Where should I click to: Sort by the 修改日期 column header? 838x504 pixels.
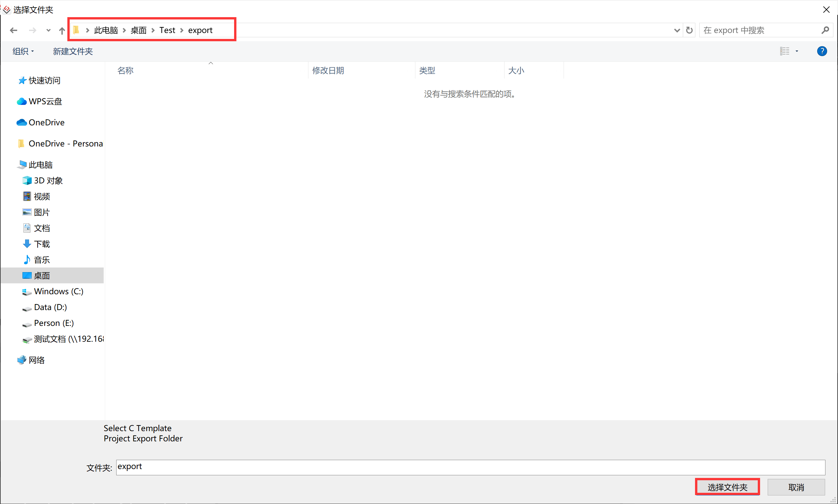point(328,71)
